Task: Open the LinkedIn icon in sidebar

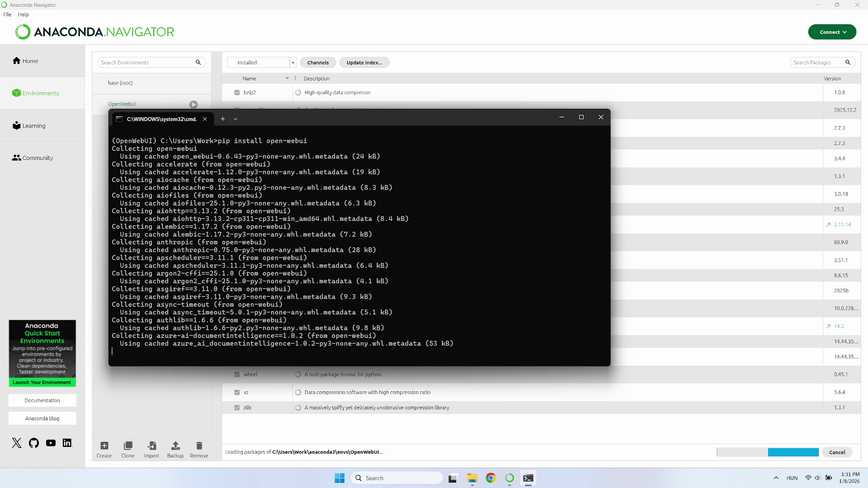Action: pos(67,443)
